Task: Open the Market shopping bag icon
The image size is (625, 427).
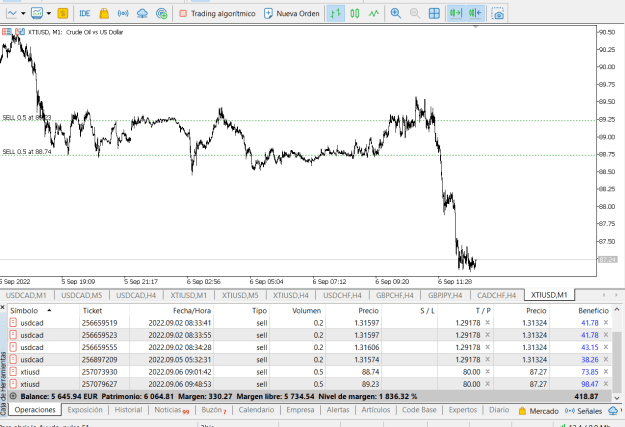Action: [x=104, y=14]
